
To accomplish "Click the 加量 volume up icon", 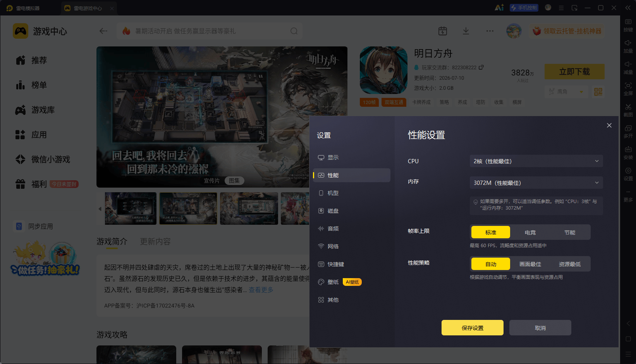I will click(628, 46).
